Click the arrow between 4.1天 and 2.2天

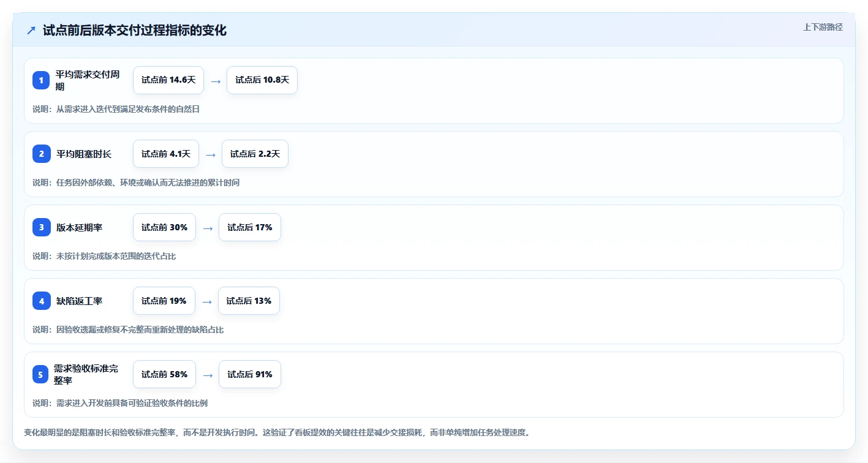pos(210,154)
